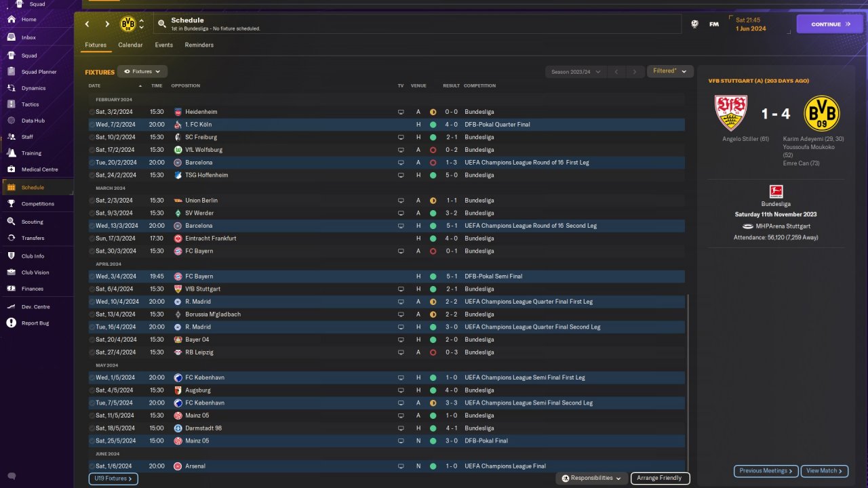
Task: Click the search magnifier icon in header
Action: [x=162, y=24]
